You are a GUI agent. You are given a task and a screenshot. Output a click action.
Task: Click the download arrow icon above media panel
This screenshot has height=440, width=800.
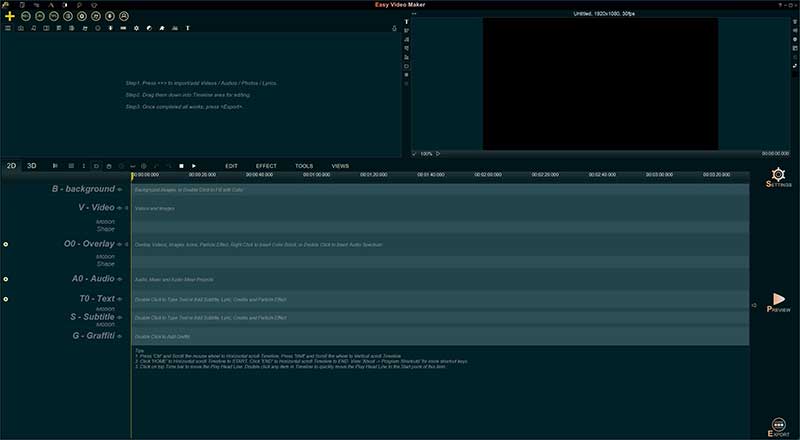[x=394, y=29]
